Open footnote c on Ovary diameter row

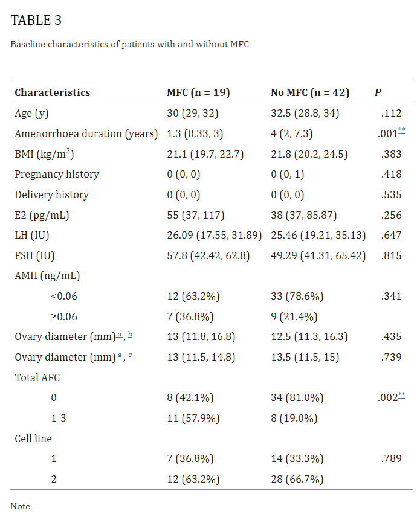(x=131, y=355)
